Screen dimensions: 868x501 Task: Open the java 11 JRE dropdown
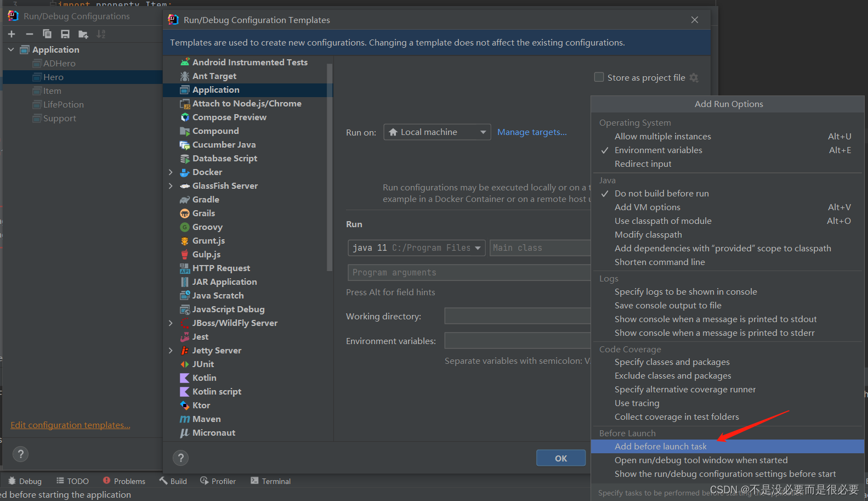(x=416, y=248)
